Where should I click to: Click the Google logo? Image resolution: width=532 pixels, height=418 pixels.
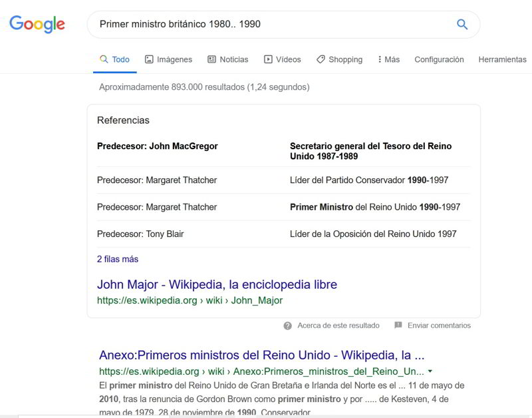[37, 25]
